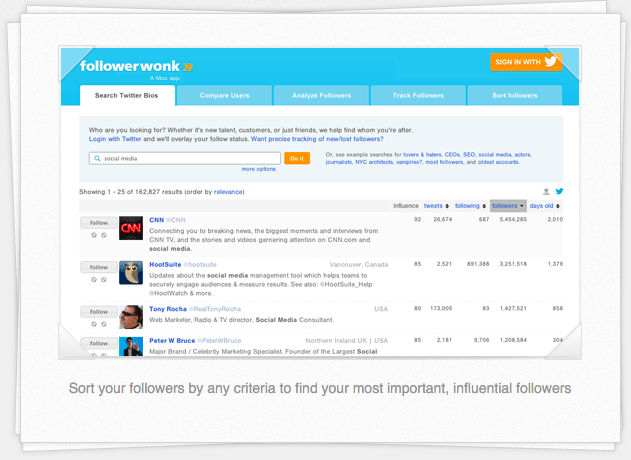Image resolution: width=631 pixels, height=460 pixels.
Task: Open the Analyze Followers tab
Action: click(x=321, y=95)
